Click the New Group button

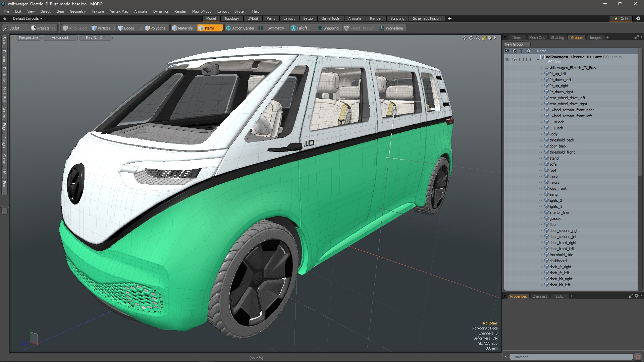pos(517,44)
